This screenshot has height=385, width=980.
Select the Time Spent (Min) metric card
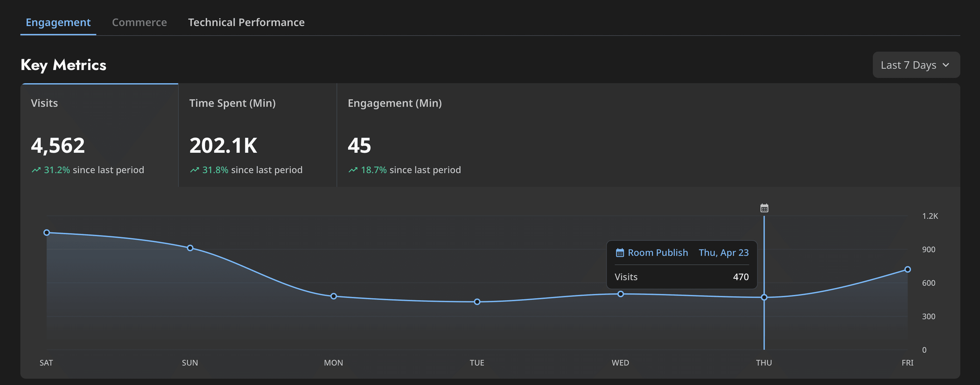[x=258, y=135]
